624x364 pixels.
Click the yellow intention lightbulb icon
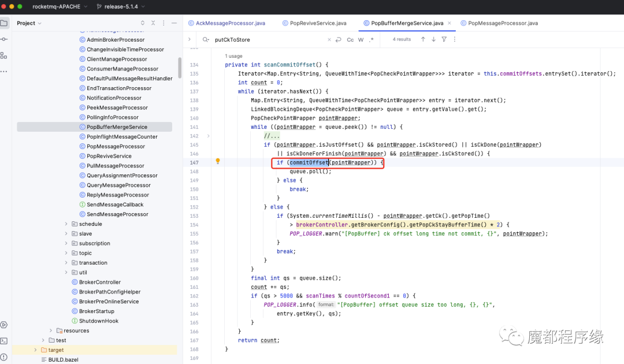point(218,161)
